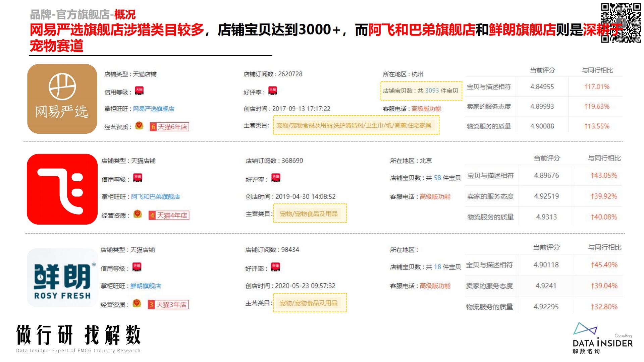Click the score 4.90118
Image resolution: width=644 pixels, height=362 pixels.
pos(546,265)
